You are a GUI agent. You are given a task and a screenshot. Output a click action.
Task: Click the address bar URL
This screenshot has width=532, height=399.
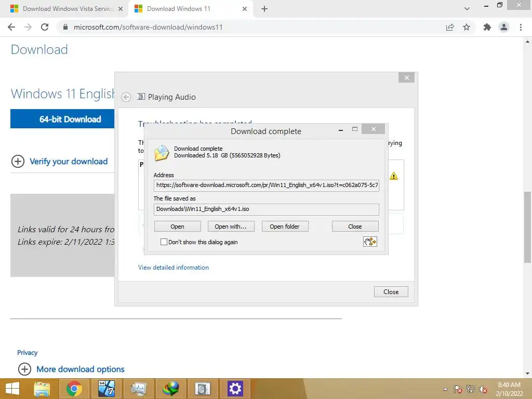(148, 27)
